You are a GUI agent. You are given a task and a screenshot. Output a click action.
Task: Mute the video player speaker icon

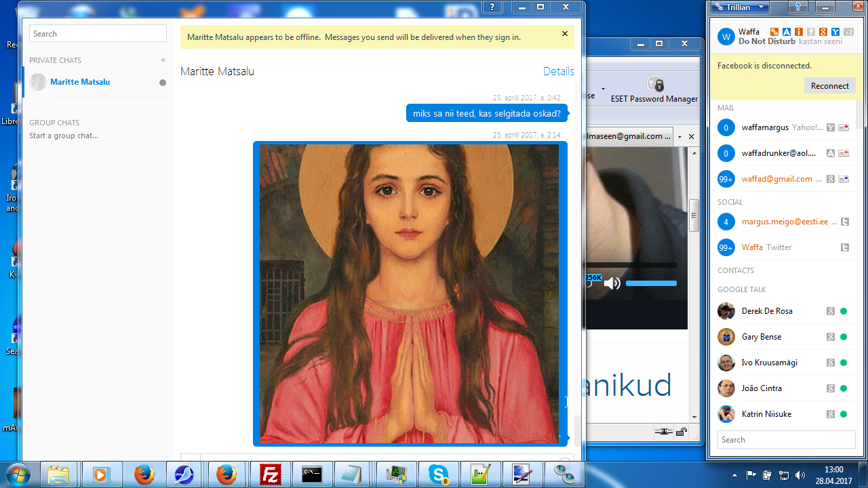(612, 283)
